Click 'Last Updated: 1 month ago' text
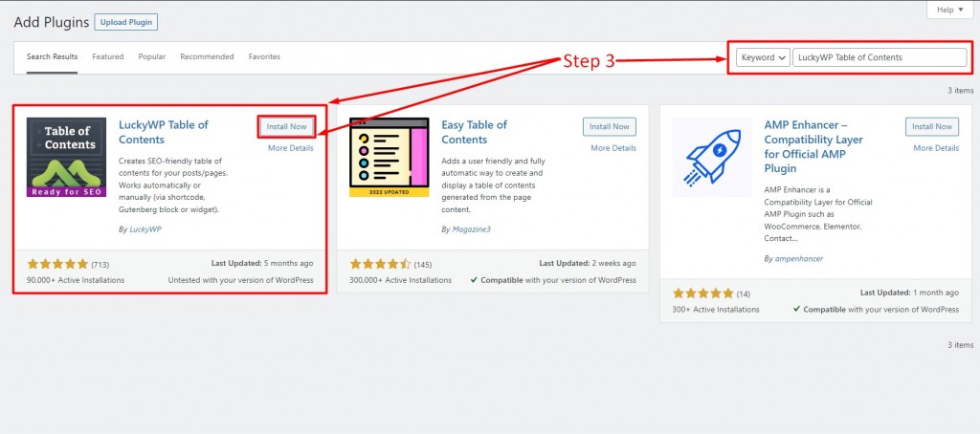Viewport: 980px width, 434px height. [909, 293]
